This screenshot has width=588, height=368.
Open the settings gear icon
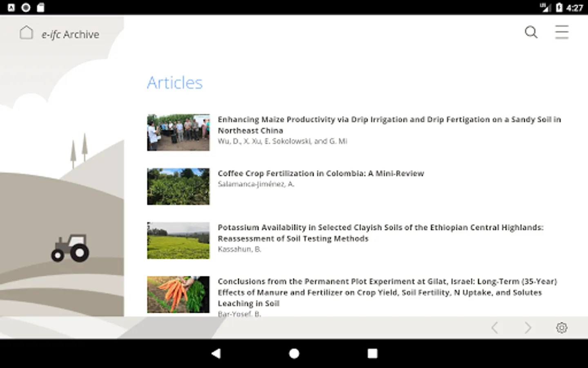coord(562,328)
